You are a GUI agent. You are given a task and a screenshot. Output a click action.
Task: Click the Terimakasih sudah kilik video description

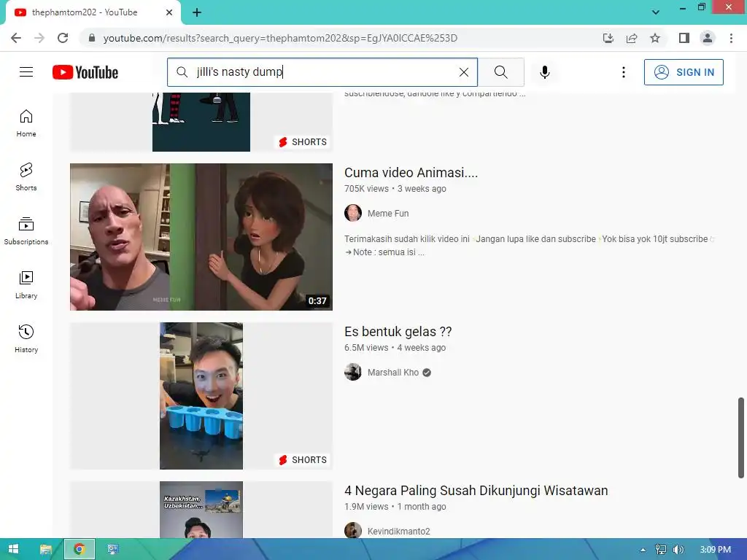pyautogui.click(x=530, y=245)
